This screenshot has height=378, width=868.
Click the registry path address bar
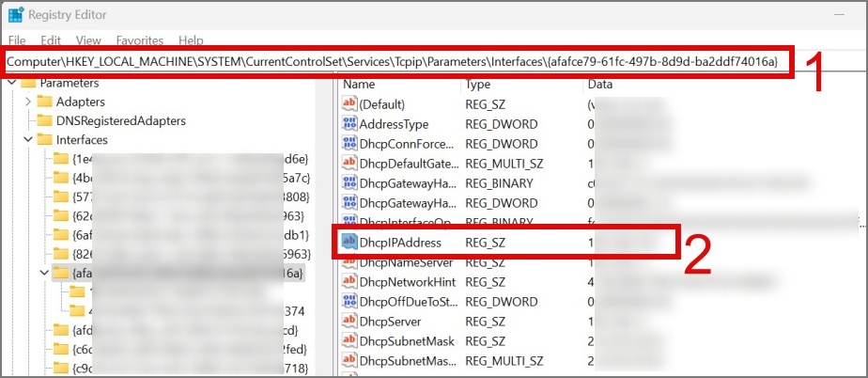point(393,62)
